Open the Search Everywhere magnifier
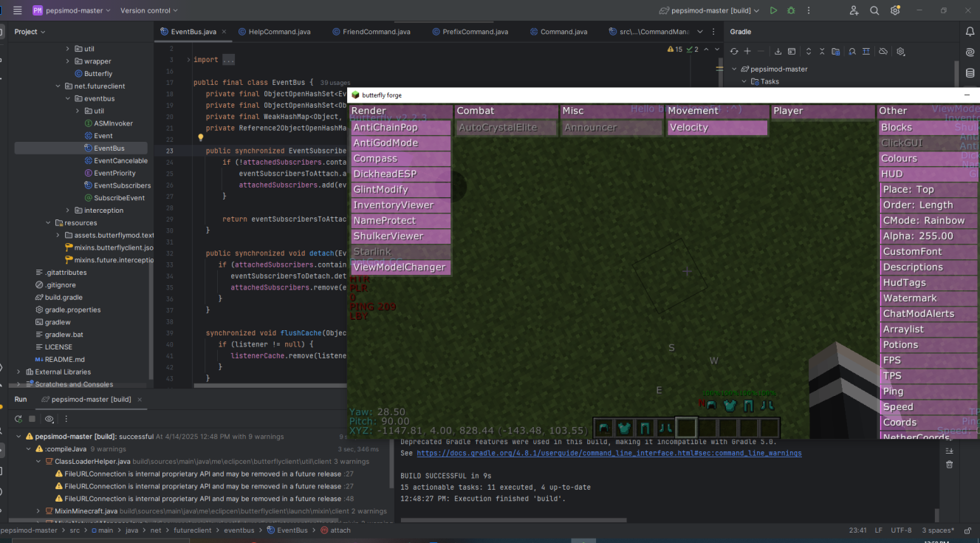This screenshot has height=543, width=980. [x=874, y=10]
